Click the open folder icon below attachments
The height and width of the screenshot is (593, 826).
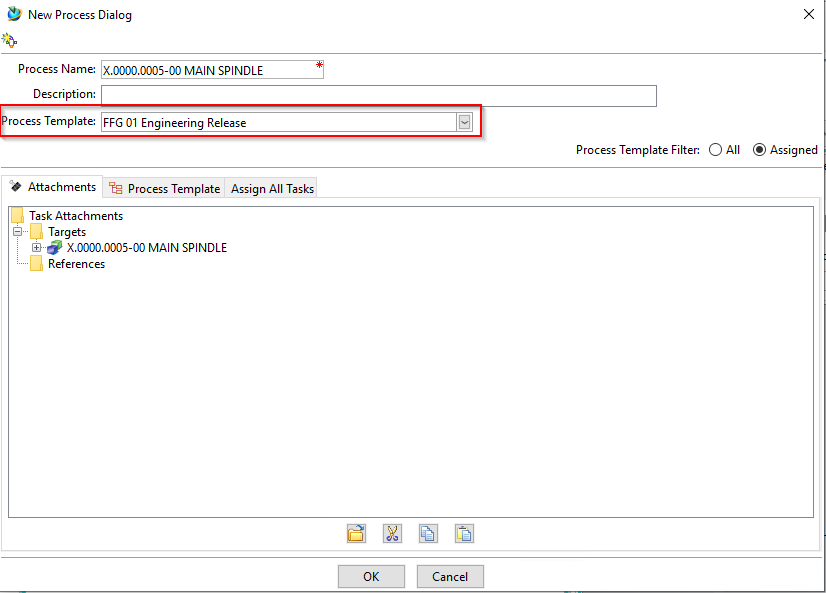[x=356, y=533]
